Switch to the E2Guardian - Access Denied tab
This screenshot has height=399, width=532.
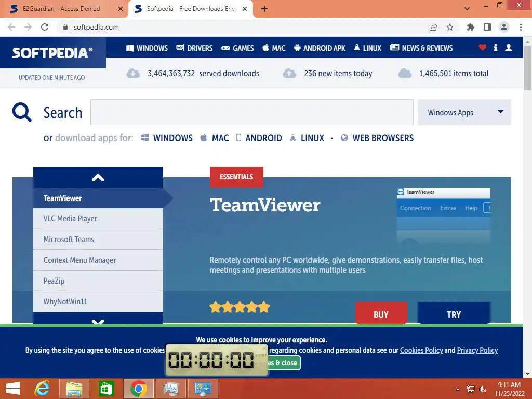coord(61,9)
